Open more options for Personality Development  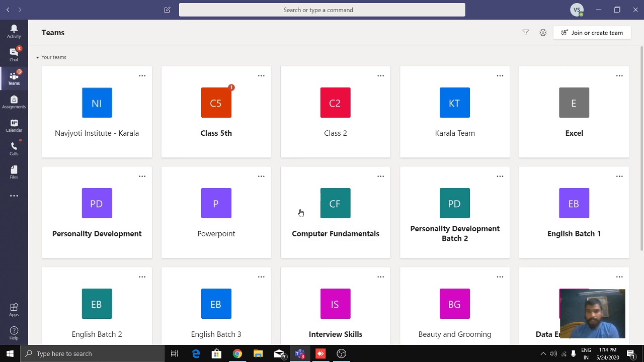click(x=142, y=176)
